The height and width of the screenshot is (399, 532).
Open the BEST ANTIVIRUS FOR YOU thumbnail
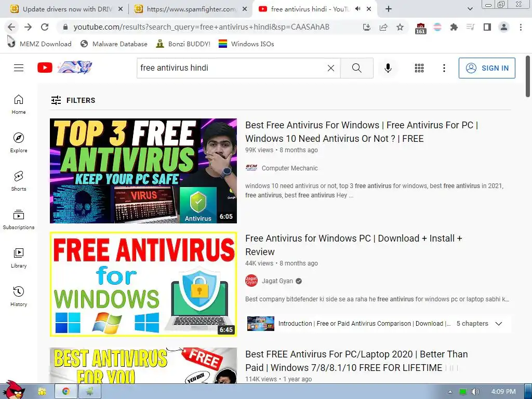[143, 365]
